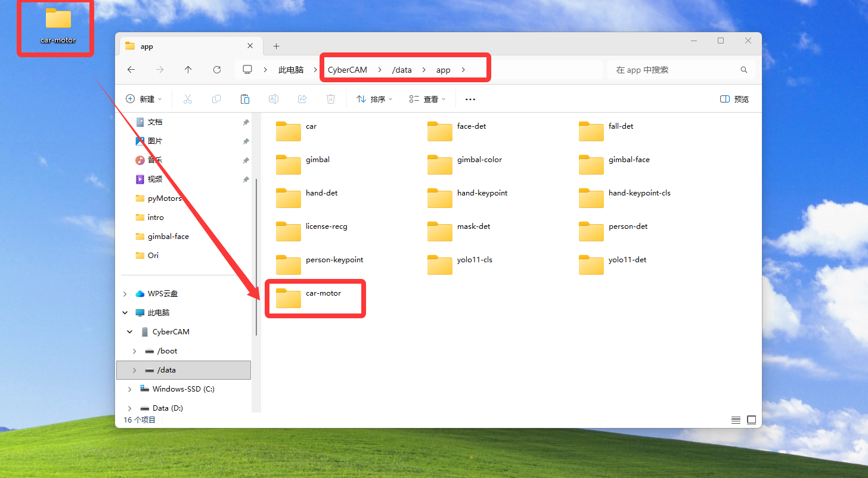This screenshot has height=478, width=868.
Task: Expand the /boot drive node
Action: (134, 351)
